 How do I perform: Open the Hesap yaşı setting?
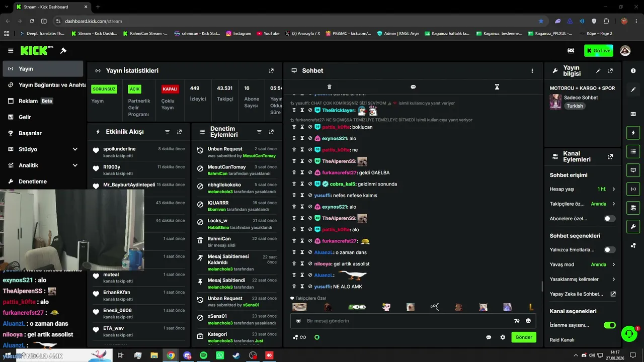coord(583,189)
